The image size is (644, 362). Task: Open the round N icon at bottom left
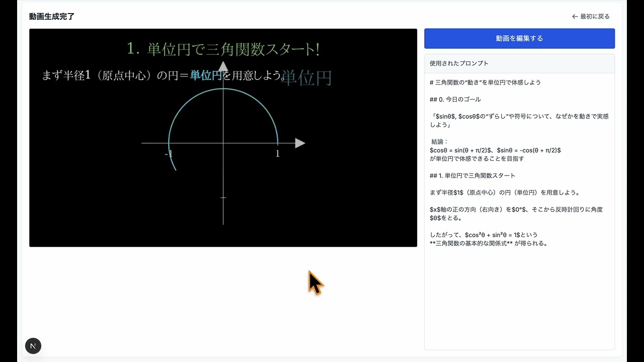[33, 346]
